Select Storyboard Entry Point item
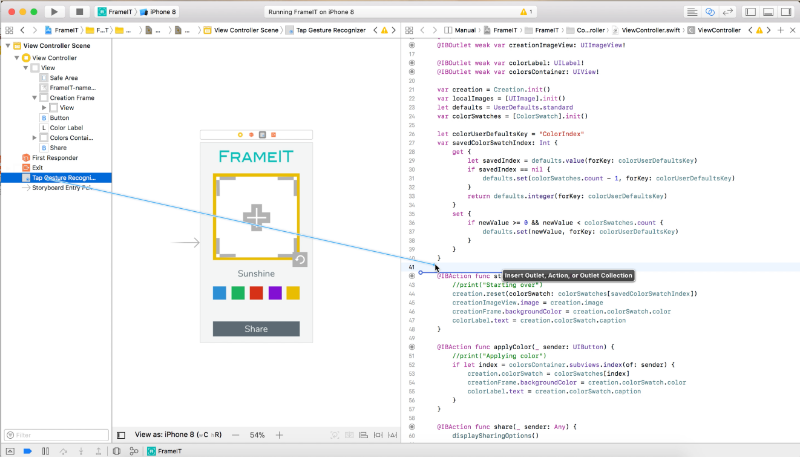The width and height of the screenshot is (800, 457). [57, 188]
